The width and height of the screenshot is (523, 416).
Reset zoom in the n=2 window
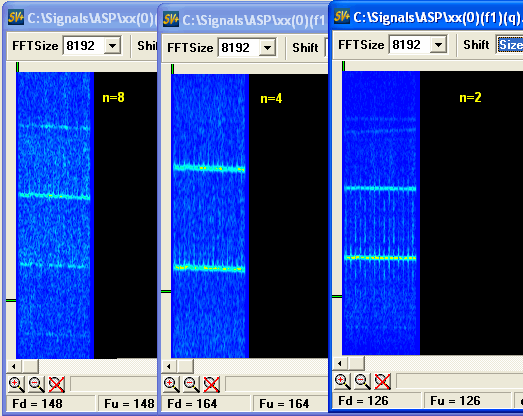[x=383, y=381]
